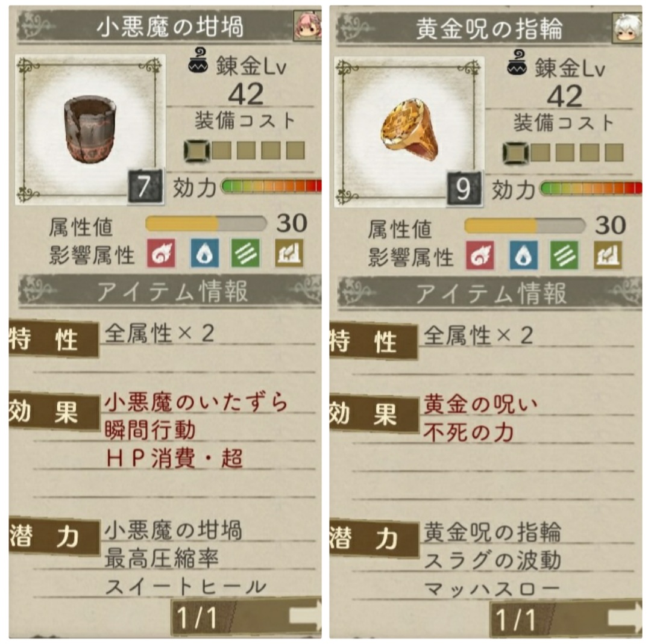Click the alchemy cauldron icon on ring card
The width and height of the screenshot is (651, 644).
(x=517, y=63)
